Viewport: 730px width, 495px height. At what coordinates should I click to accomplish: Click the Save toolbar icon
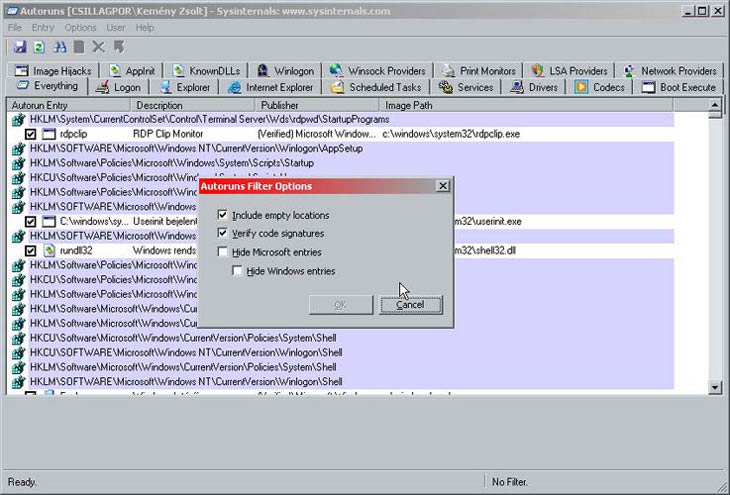click(x=19, y=47)
